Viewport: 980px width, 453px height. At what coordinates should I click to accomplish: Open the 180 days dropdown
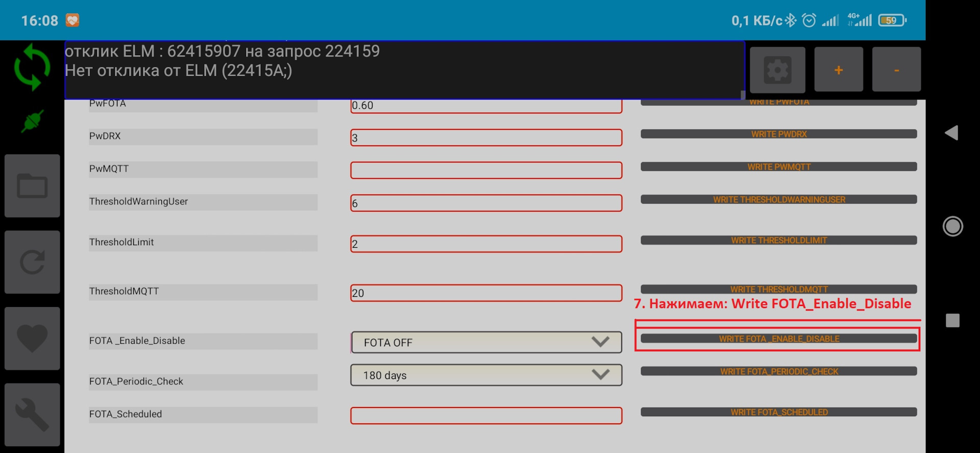(486, 375)
